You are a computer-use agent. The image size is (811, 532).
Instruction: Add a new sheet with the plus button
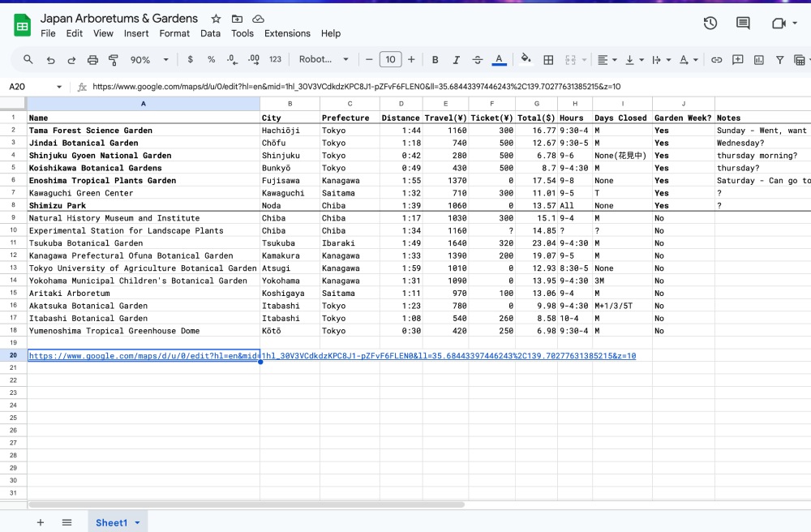tap(40, 522)
